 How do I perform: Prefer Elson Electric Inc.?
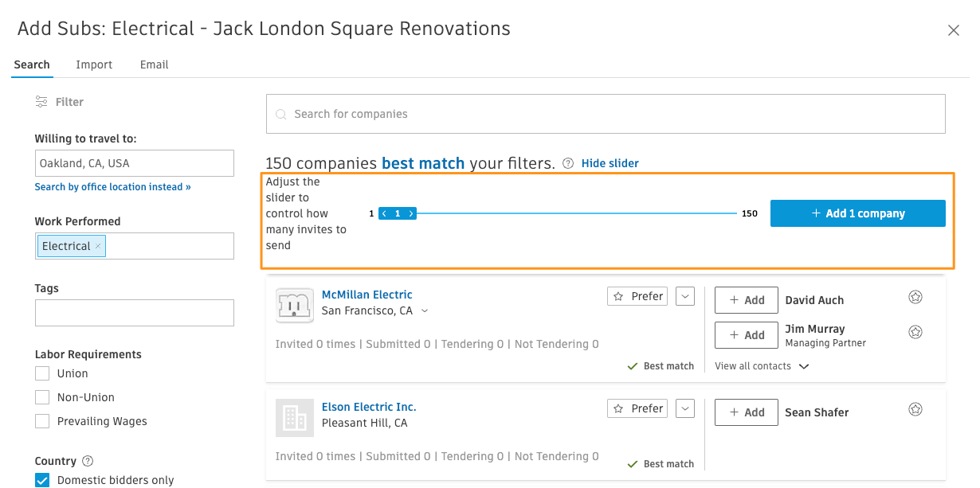click(x=637, y=408)
